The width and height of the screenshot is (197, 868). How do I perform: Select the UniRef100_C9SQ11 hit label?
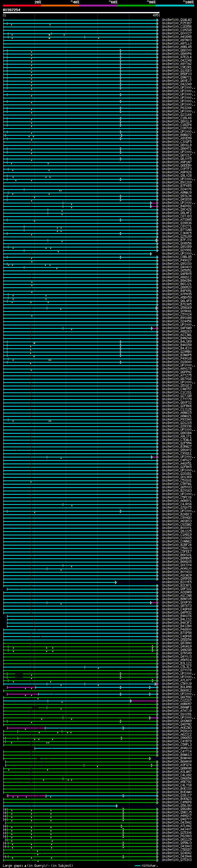tap(177, 454)
